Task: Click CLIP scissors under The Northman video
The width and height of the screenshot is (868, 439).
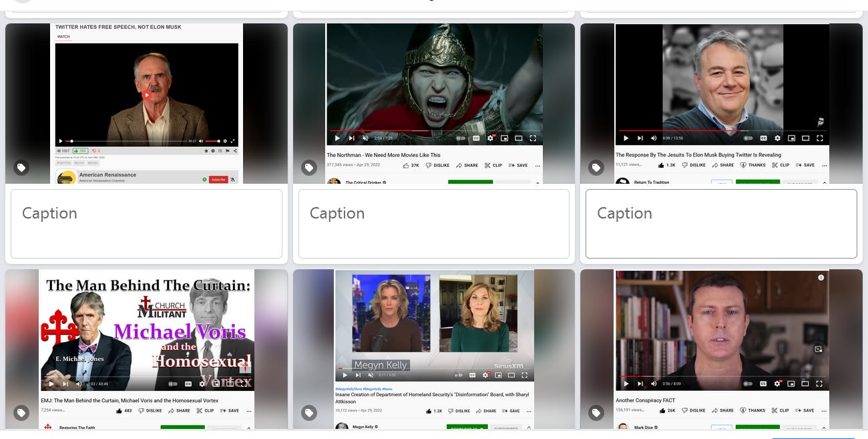Action: coord(493,165)
